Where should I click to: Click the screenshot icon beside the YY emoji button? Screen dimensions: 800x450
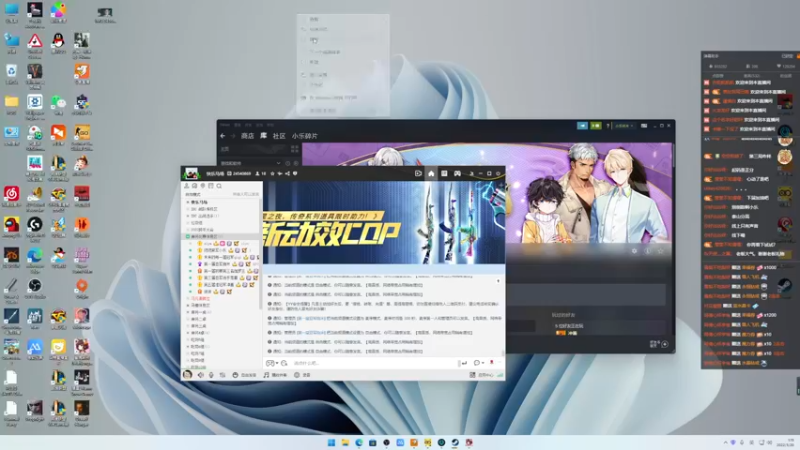[x=284, y=363]
